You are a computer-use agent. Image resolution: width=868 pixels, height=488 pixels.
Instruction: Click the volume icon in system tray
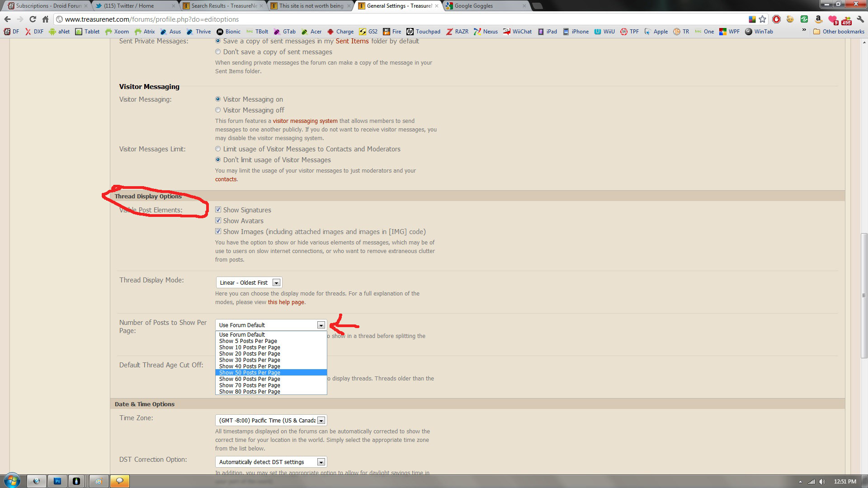tap(822, 482)
